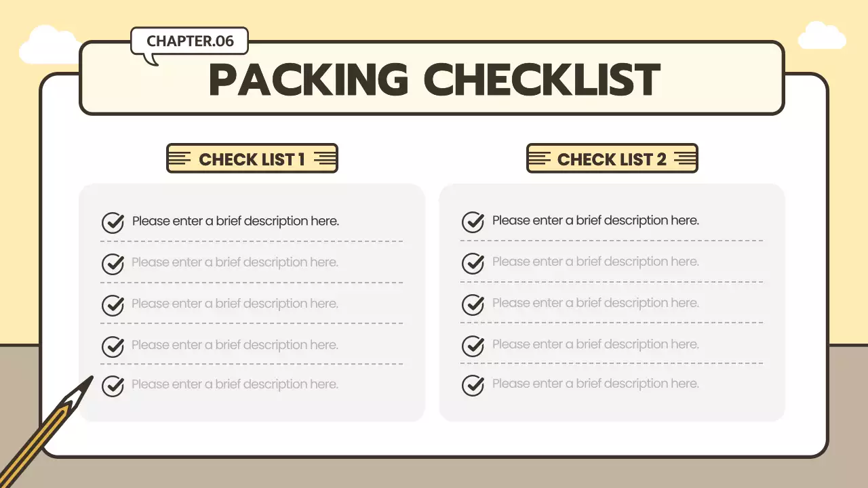Toggle the second checkmark in Check List 2
The height and width of the screenshot is (488, 868).
pos(473,263)
